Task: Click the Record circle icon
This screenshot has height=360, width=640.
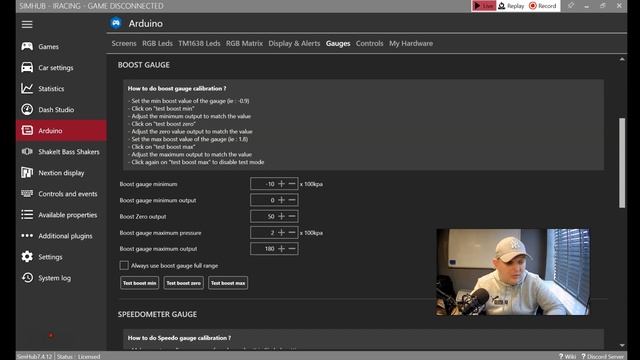Action: coord(533,6)
